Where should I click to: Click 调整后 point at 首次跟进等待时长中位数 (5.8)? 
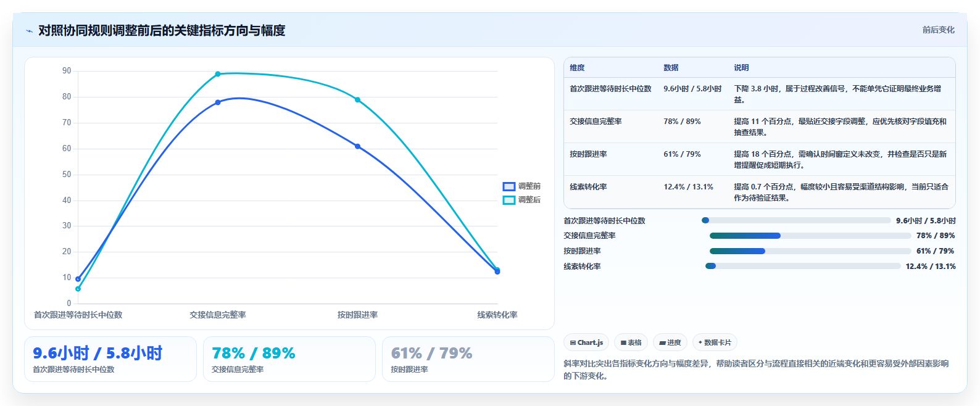[78, 289]
